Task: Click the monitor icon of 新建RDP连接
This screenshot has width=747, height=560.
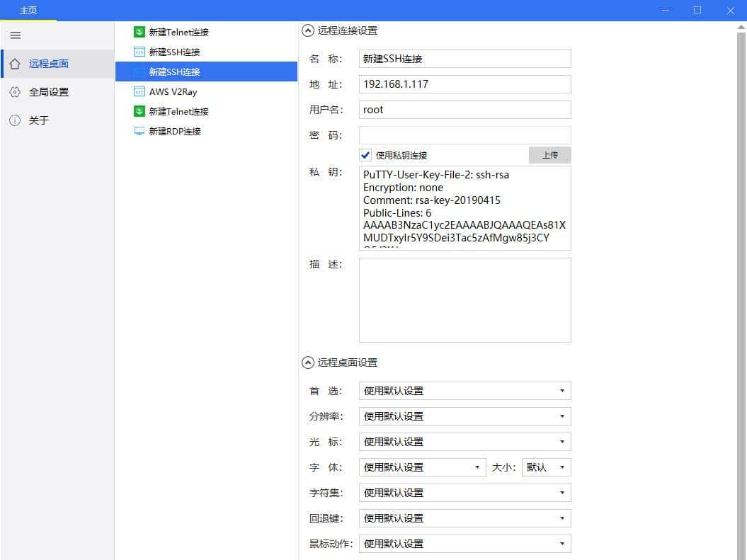Action: pyautogui.click(x=138, y=131)
